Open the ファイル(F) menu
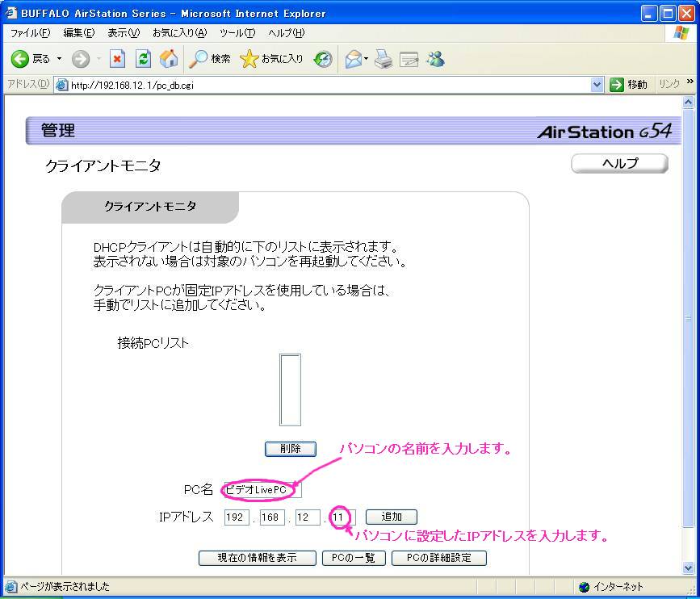Image resolution: width=700 pixels, height=599 pixels. point(30,33)
